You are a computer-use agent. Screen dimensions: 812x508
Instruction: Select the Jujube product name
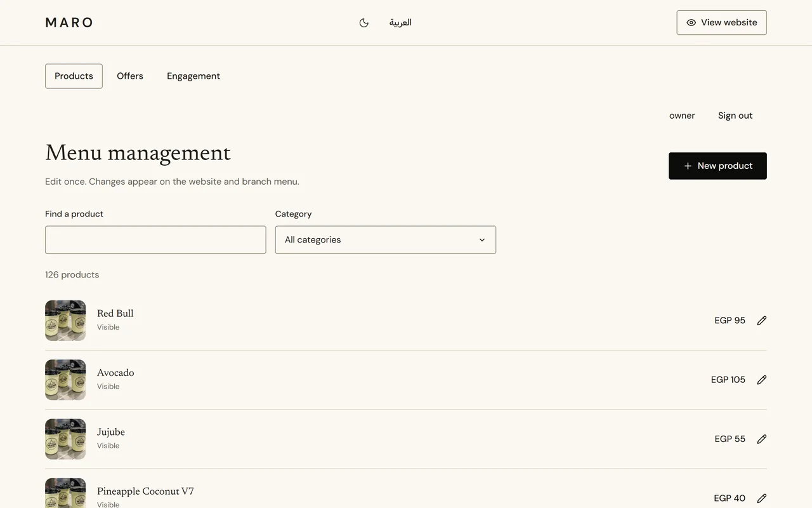[x=111, y=432]
